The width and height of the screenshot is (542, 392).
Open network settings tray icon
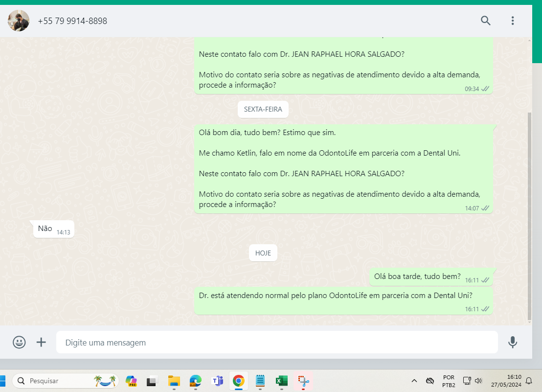pos(467,381)
